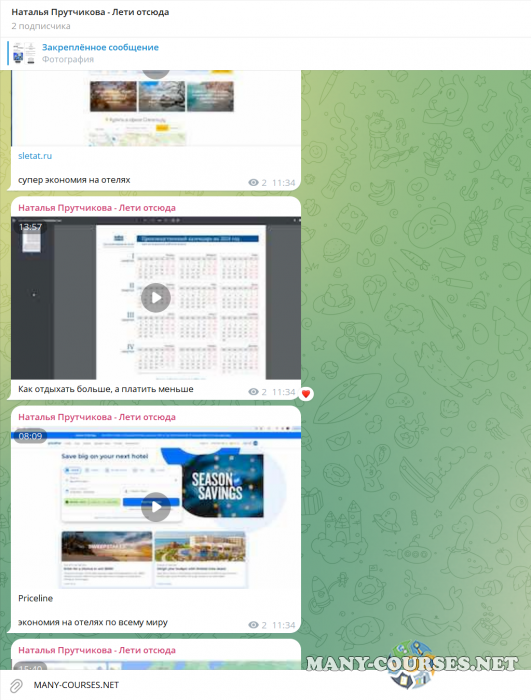Click the red heart reaction
This screenshot has width=531, height=700.
click(306, 394)
